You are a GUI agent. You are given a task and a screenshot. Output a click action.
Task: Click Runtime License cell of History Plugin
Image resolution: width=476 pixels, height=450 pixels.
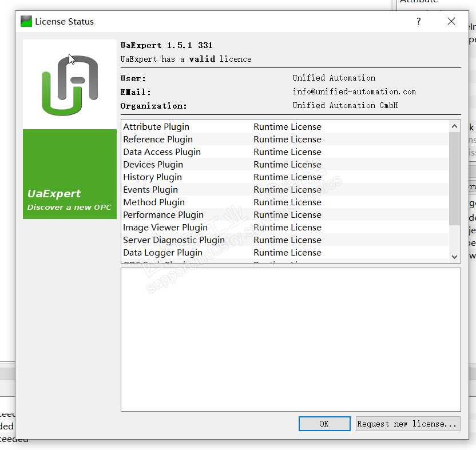[x=287, y=177]
